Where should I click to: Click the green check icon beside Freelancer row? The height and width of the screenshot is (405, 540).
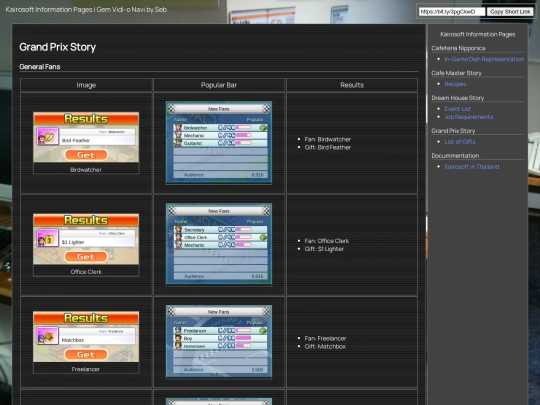(263, 331)
